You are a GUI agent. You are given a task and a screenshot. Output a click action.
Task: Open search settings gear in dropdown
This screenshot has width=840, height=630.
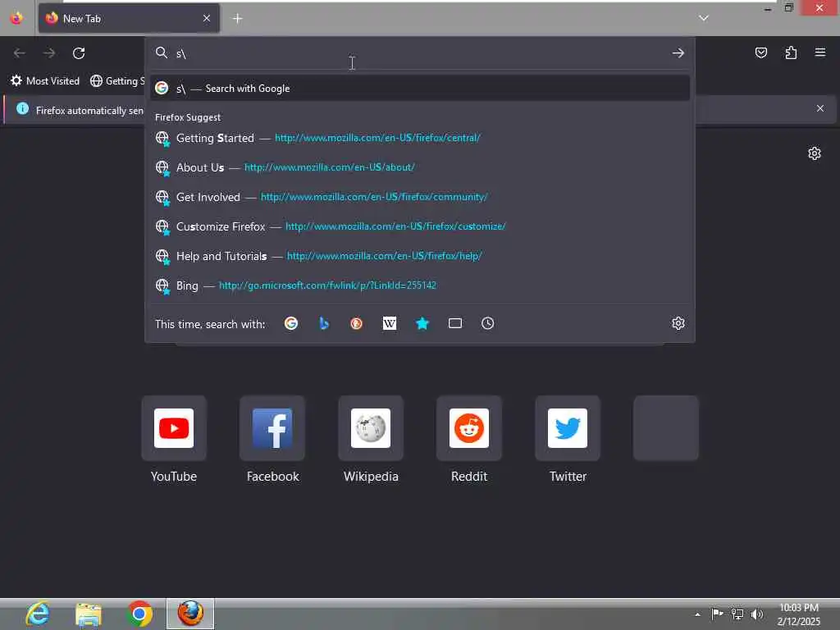click(x=678, y=323)
